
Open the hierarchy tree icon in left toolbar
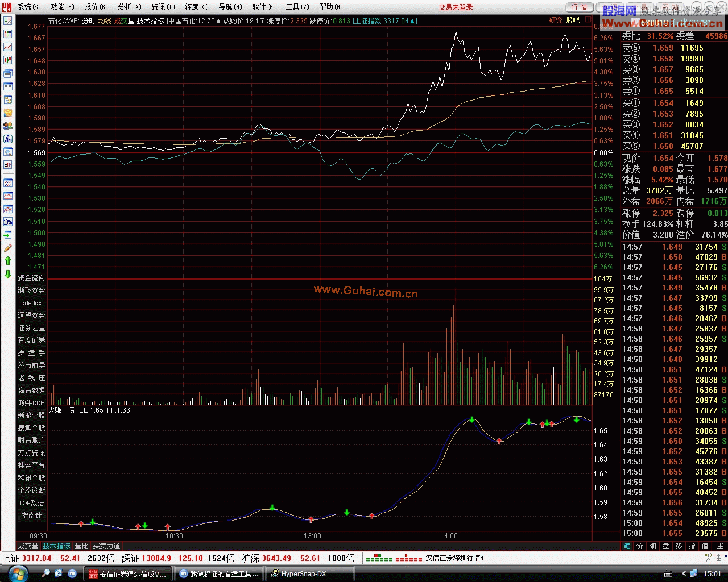[x=8, y=100]
